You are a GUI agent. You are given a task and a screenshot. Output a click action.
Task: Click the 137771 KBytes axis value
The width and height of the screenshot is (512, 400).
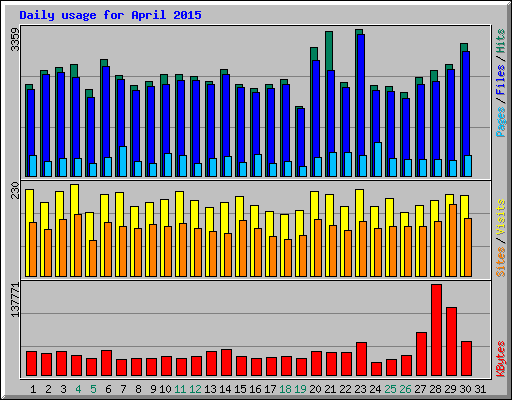(15, 300)
